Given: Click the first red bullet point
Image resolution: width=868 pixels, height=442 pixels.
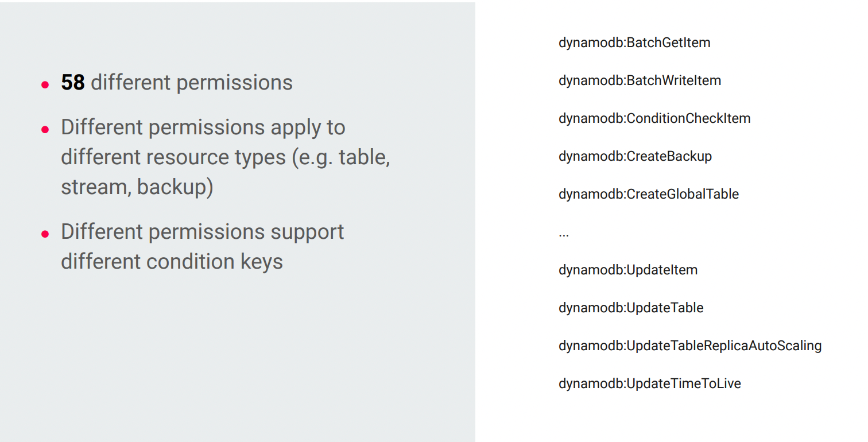Looking at the screenshot, I should click(45, 85).
